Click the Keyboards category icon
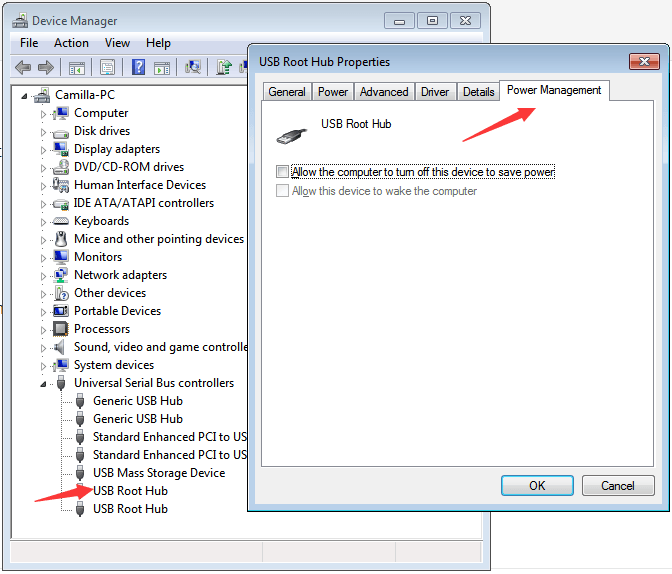Screen dimensions: 672x574 pyautogui.click(x=60, y=221)
